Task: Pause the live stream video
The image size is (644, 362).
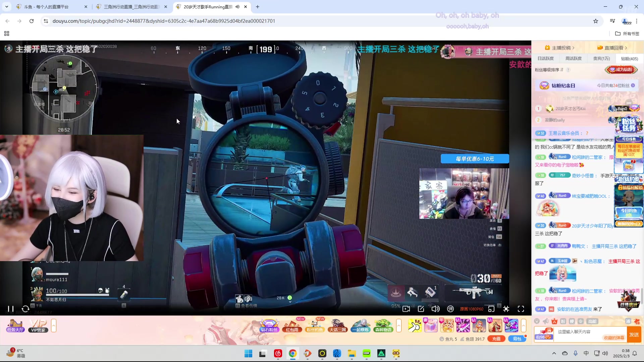Action: click(11, 309)
